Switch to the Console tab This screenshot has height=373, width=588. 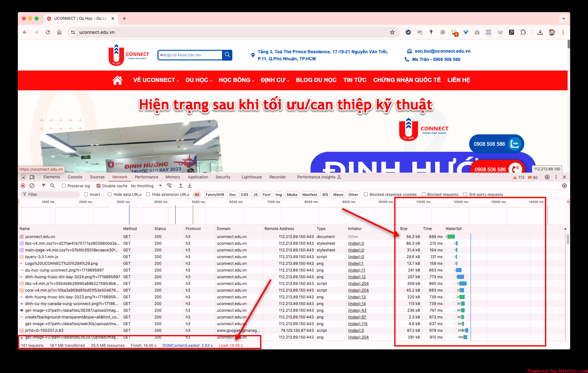pyautogui.click(x=75, y=177)
